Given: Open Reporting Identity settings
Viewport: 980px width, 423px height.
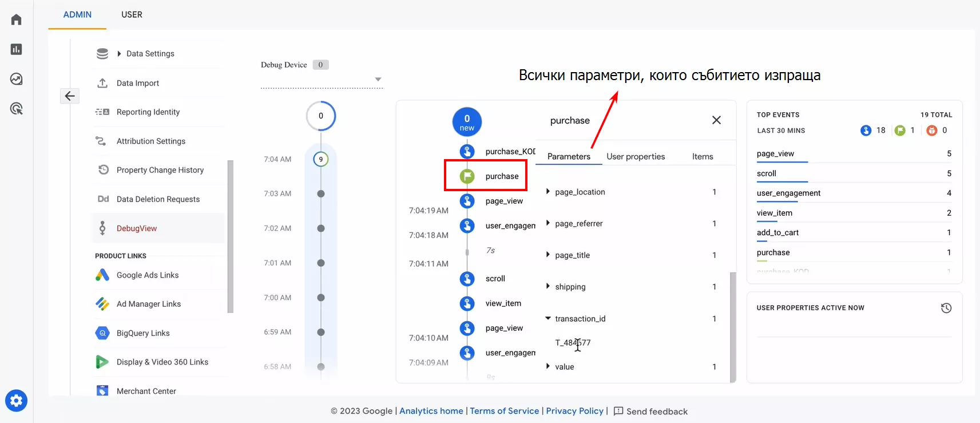Looking at the screenshot, I should 148,112.
